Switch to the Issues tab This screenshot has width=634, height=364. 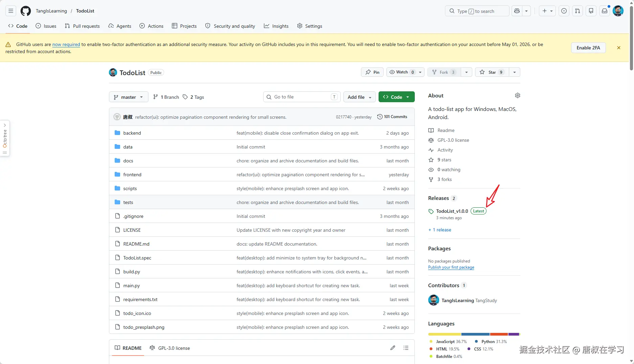pos(46,26)
